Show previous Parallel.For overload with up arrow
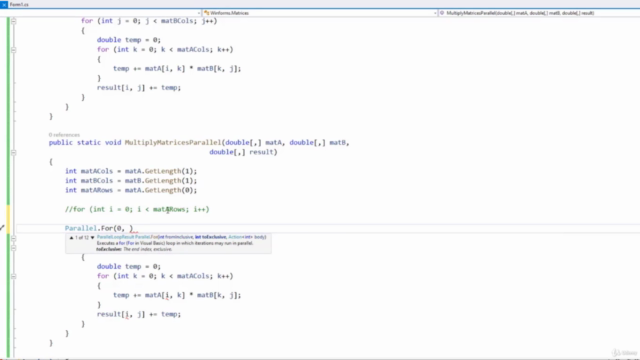Screen dimensions: 640x360 click(x=71, y=237)
